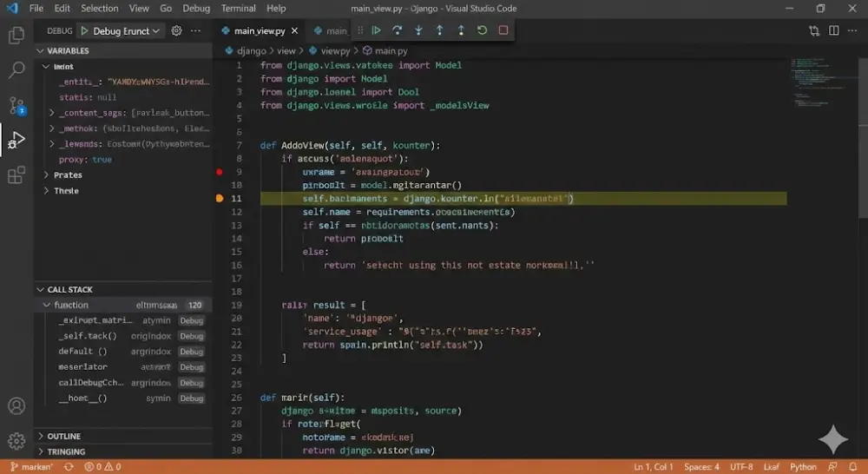
Task: Open the Edit menu
Action: (x=62, y=9)
